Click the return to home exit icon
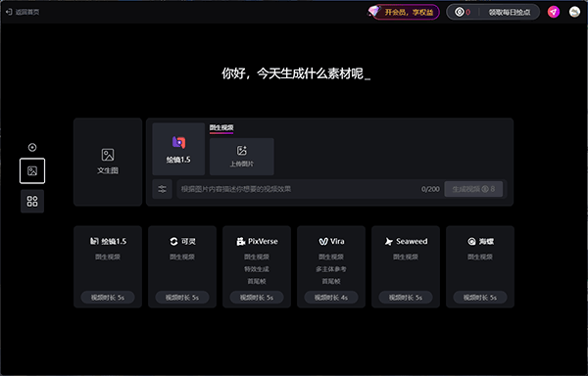The height and width of the screenshot is (376, 588). click(x=9, y=12)
